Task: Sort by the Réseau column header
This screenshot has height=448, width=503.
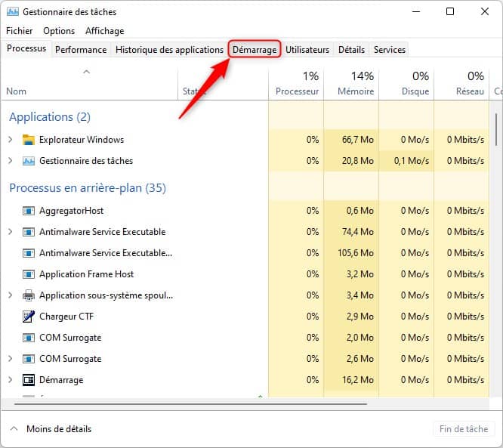Action: tap(462, 84)
